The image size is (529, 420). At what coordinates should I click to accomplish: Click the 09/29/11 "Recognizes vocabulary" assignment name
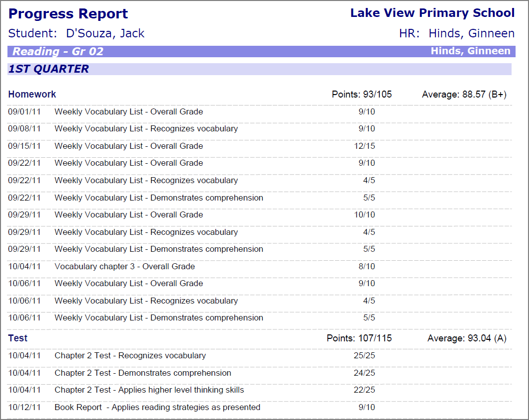pos(146,232)
